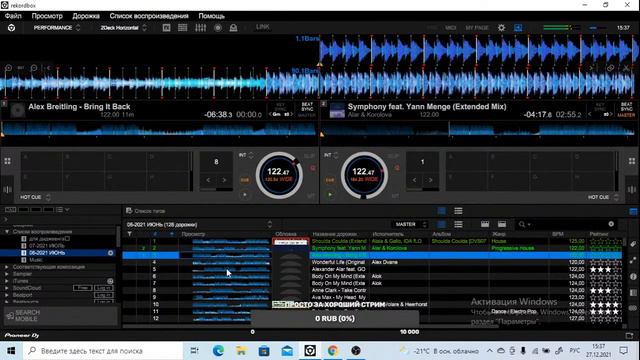This screenshot has height=360, width=640.
Task: Toggle deck 2 SLIP mode
Action: [x=393, y=156]
